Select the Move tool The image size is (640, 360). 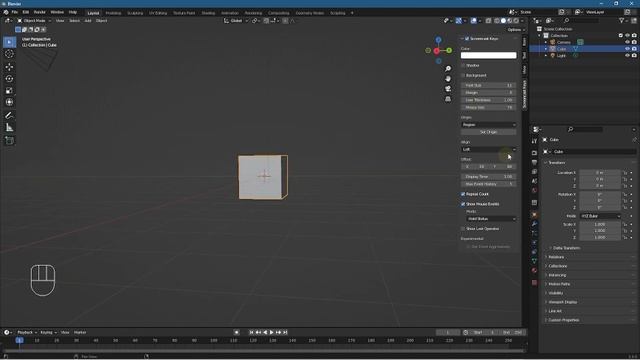pyautogui.click(x=9, y=67)
